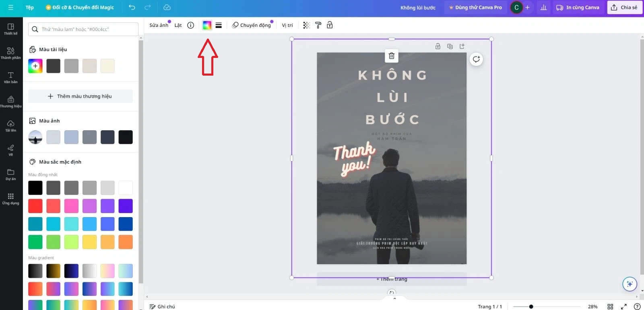
Task: Undo the last action
Action: (x=132, y=7)
